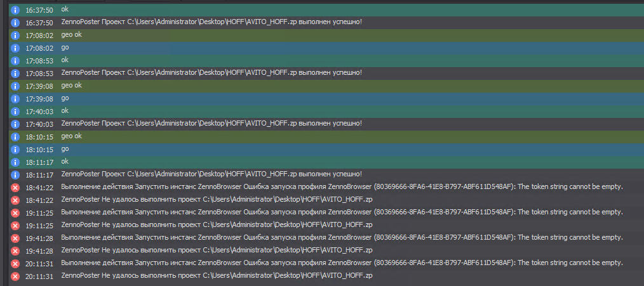Click timestamp 18:11:17 in the 'ok' row
The height and width of the screenshot is (286, 644).
tap(39, 162)
